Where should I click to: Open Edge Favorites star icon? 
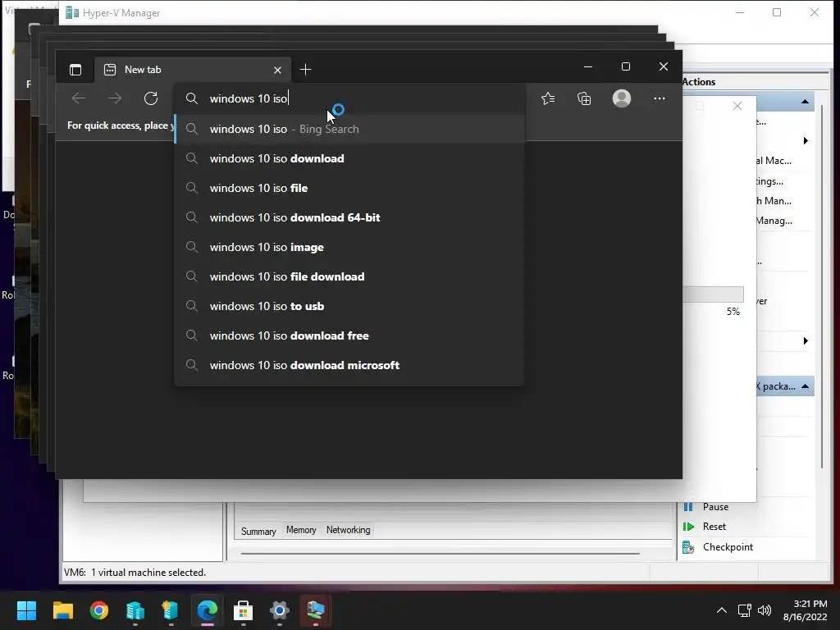tap(548, 98)
